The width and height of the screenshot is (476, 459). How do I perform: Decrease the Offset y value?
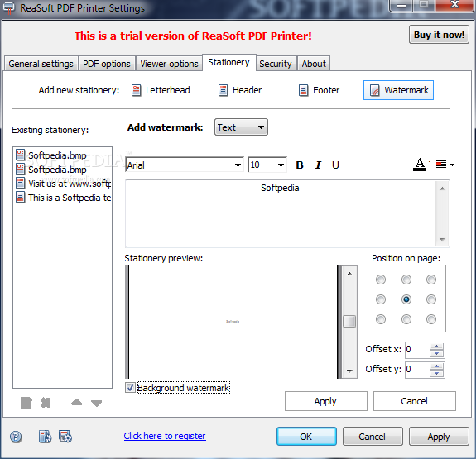click(x=436, y=373)
